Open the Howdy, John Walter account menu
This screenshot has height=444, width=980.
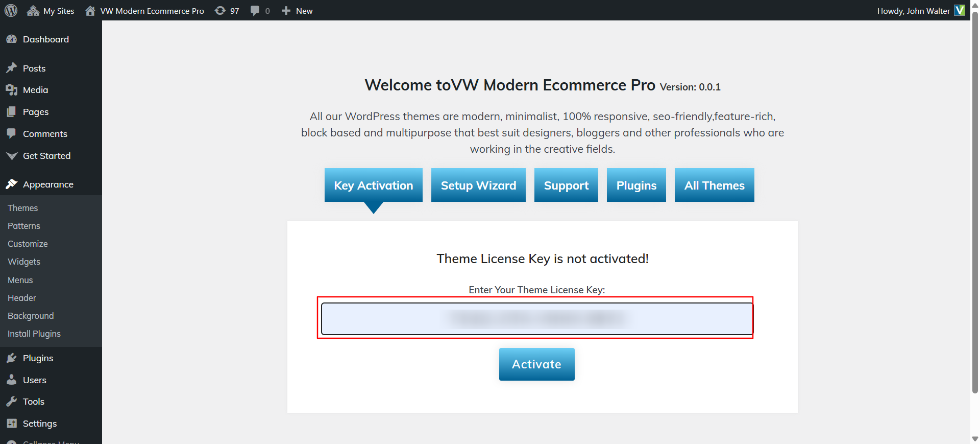coord(921,11)
